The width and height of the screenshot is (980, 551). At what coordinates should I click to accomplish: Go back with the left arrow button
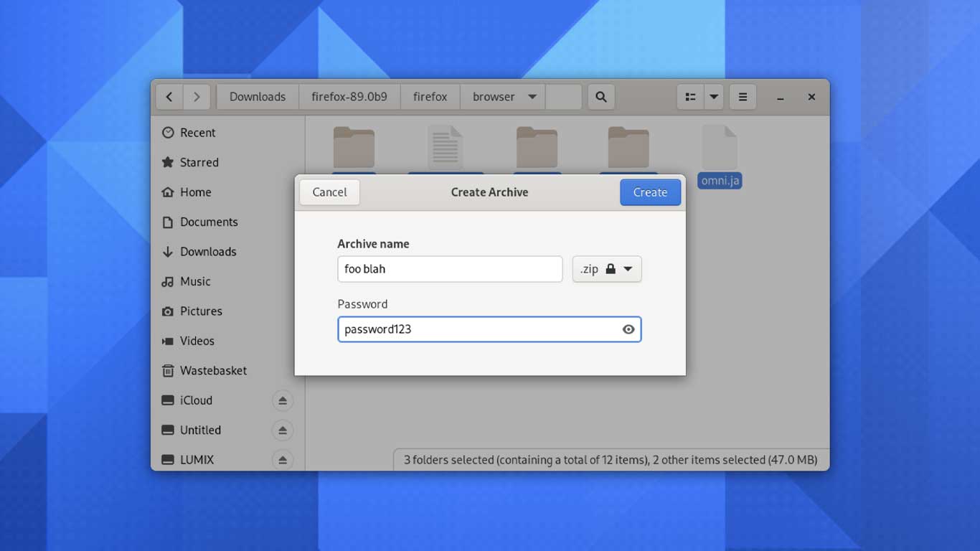(169, 97)
